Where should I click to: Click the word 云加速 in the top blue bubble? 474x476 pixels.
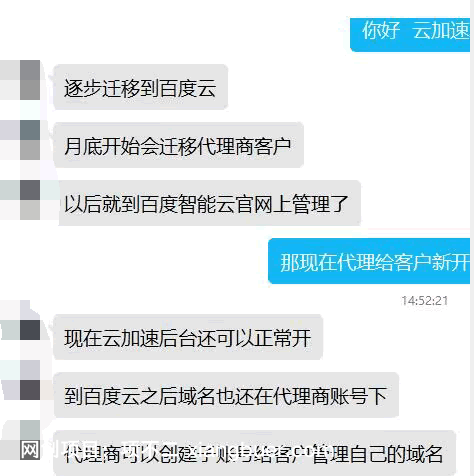pos(441,30)
